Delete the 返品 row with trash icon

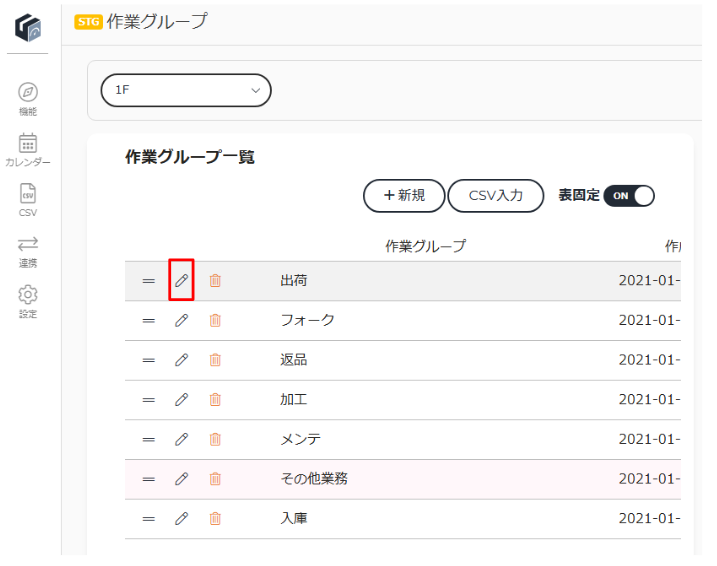[x=215, y=360]
